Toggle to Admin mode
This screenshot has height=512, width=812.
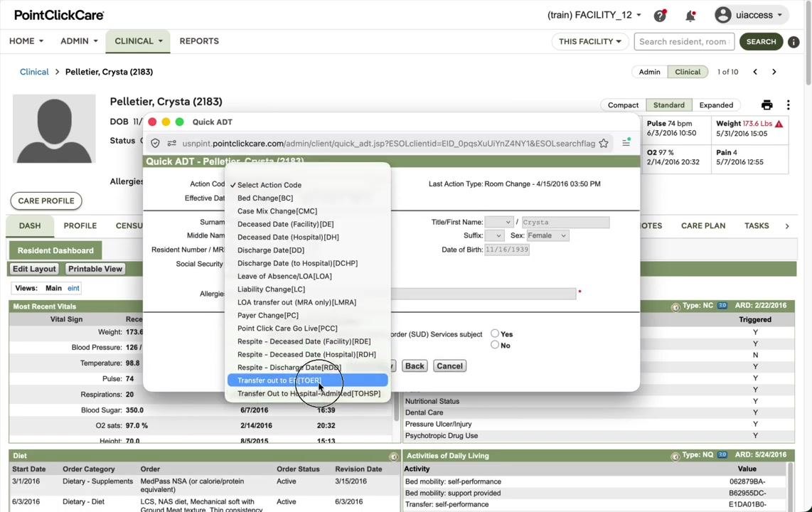pos(649,72)
